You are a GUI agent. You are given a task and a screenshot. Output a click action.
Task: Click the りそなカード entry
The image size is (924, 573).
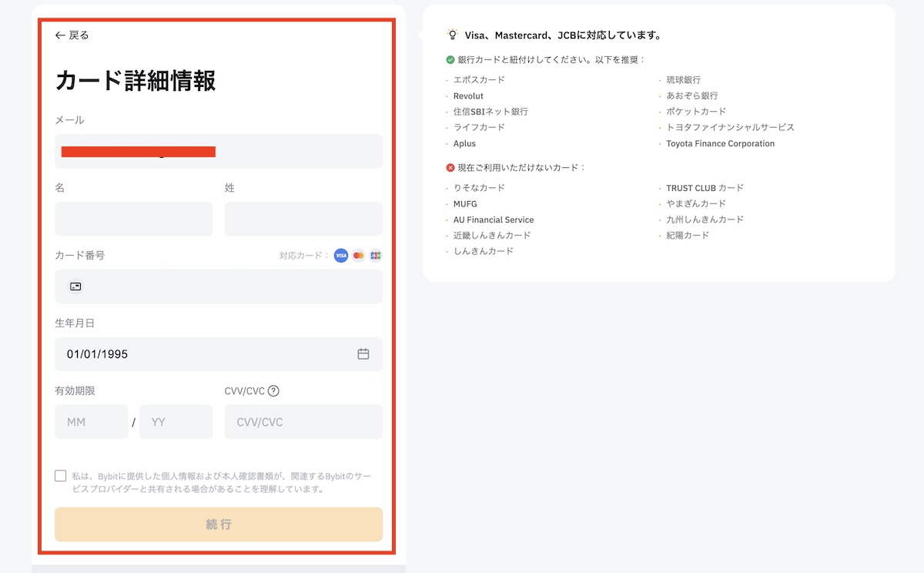click(479, 188)
